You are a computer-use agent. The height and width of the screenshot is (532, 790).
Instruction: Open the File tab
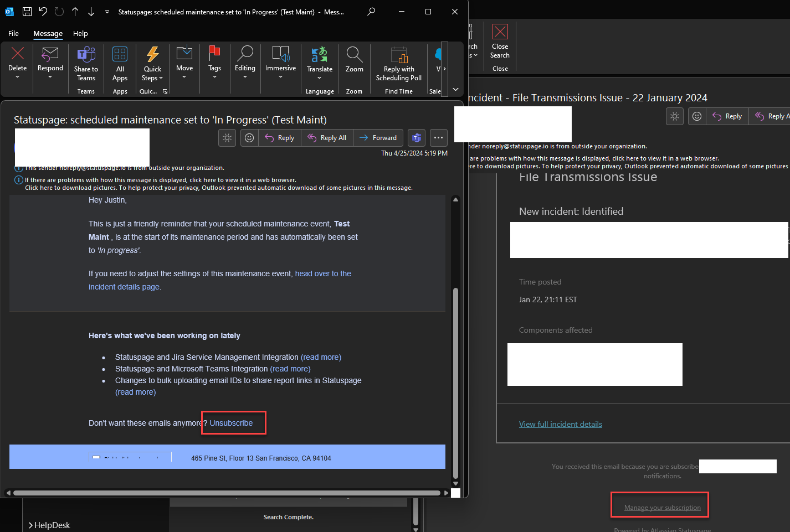[x=13, y=34]
